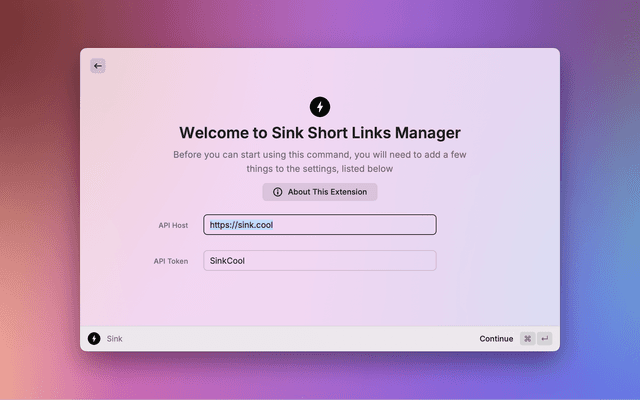Click the highlighted https://sink.cool text
640x400 pixels.
point(241,225)
